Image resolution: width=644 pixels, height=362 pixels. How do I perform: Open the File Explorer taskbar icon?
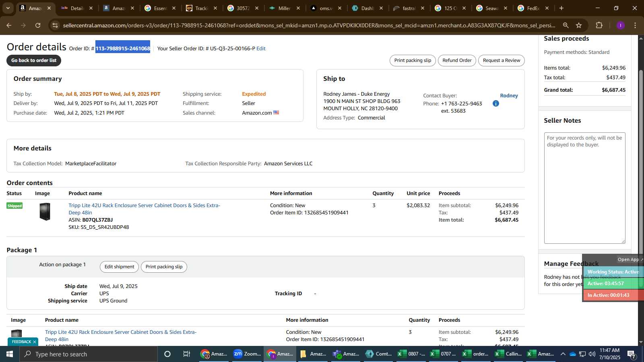click(x=313, y=354)
